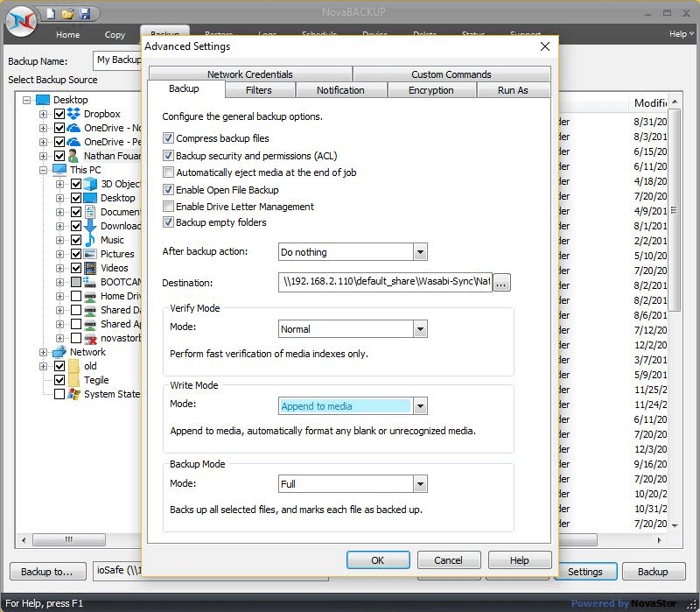Click the Destination browse ellipsis button

tap(501, 282)
